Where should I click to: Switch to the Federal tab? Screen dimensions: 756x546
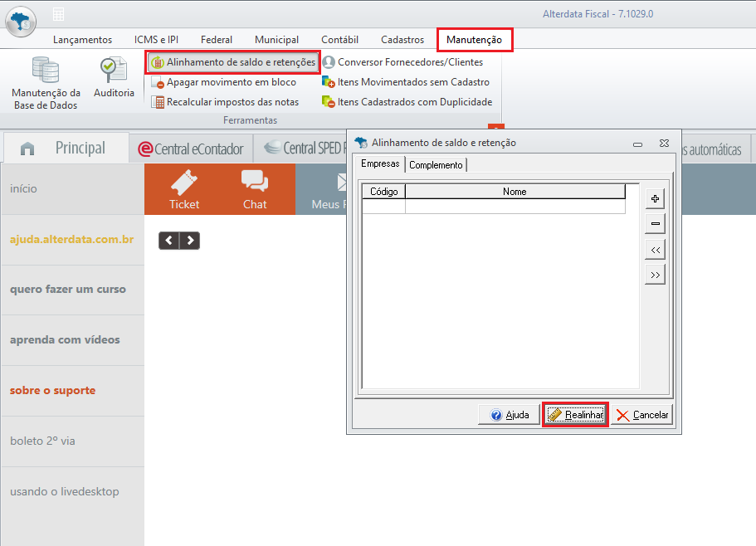click(217, 40)
